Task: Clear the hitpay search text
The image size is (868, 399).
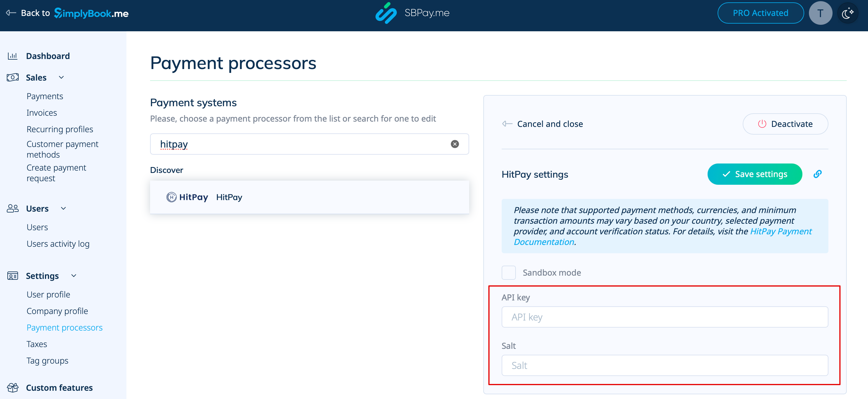Action: (455, 144)
